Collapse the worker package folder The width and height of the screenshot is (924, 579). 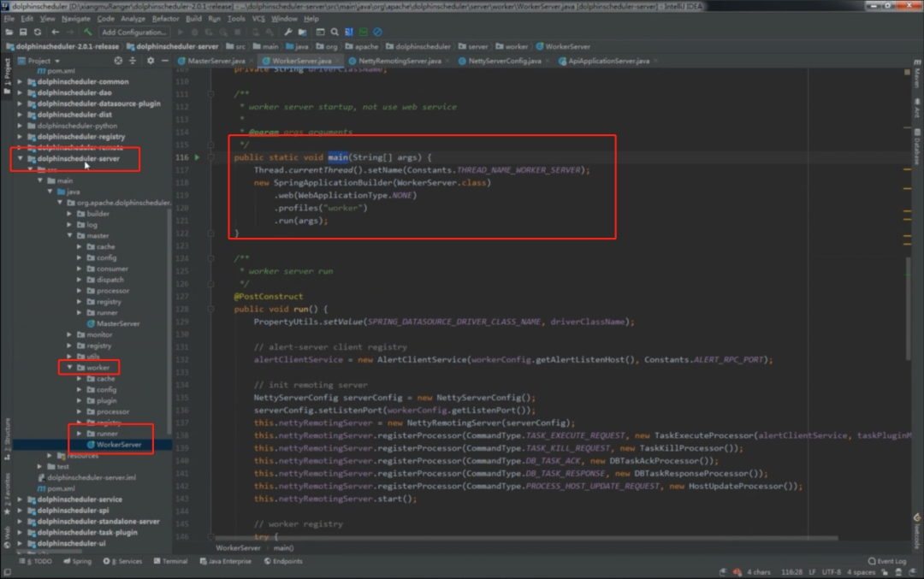click(69, 368)
